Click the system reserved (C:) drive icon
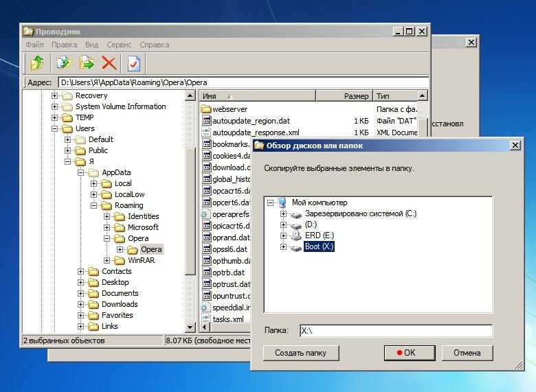This screenshot has height=392, width=536. (x=296, y=214)
